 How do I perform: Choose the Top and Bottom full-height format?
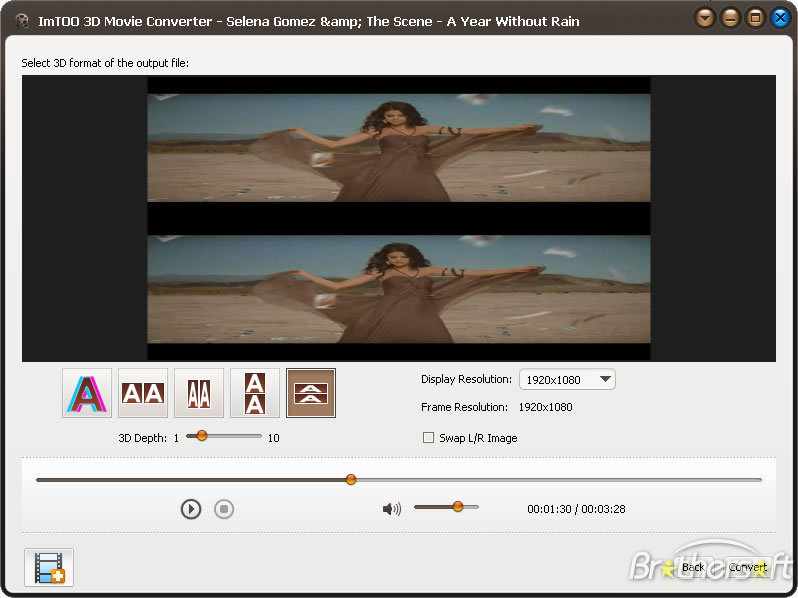coord(255,393)
